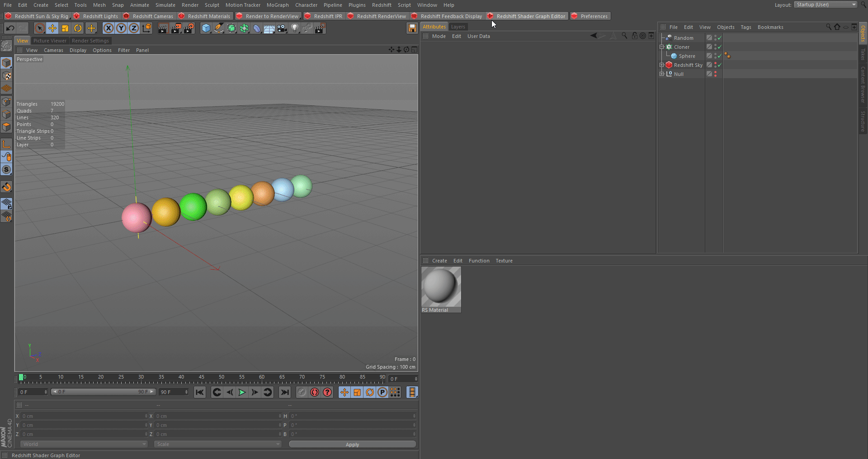Select the RS Material thumbnail
868x459 pixels.
(441, 287)
